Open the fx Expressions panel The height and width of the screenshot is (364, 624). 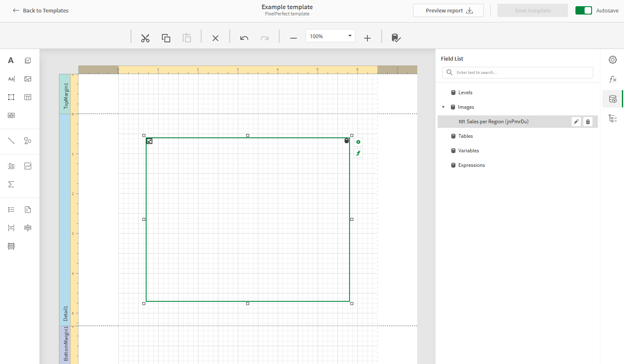[613, 79]
